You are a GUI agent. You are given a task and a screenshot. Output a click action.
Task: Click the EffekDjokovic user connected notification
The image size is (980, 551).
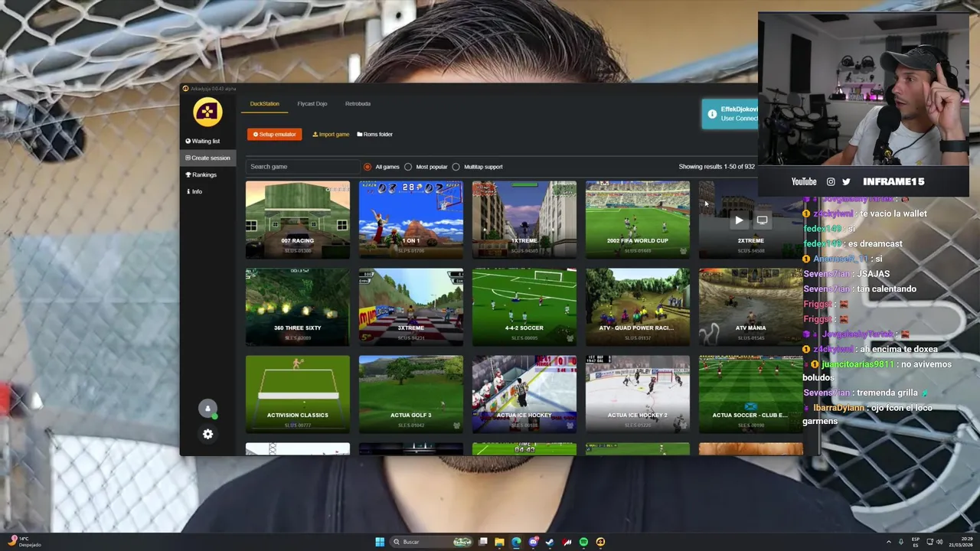coord(730,114)
